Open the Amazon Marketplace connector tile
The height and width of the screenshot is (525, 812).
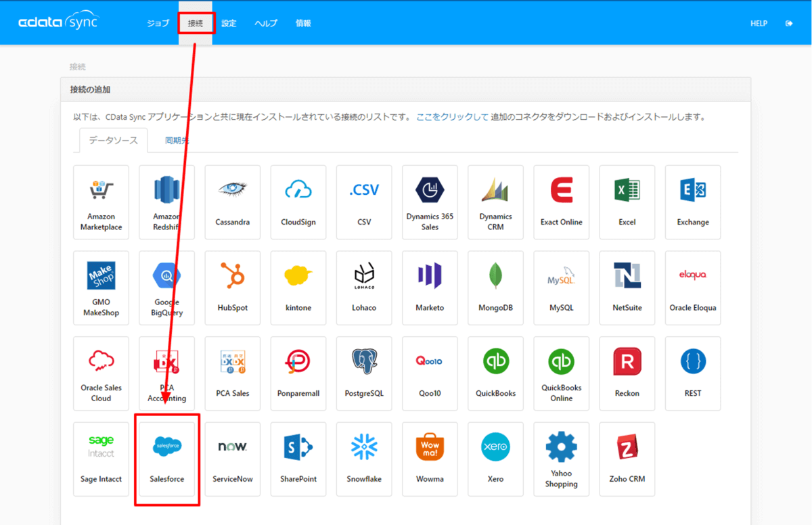pyautogui.click(x=101, y=202)
